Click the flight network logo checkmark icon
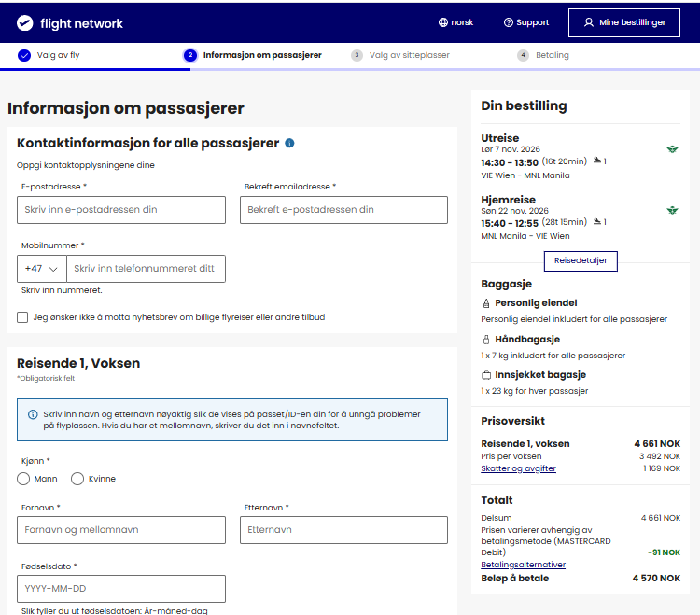700x615 pixels. [x=24, y=22]
